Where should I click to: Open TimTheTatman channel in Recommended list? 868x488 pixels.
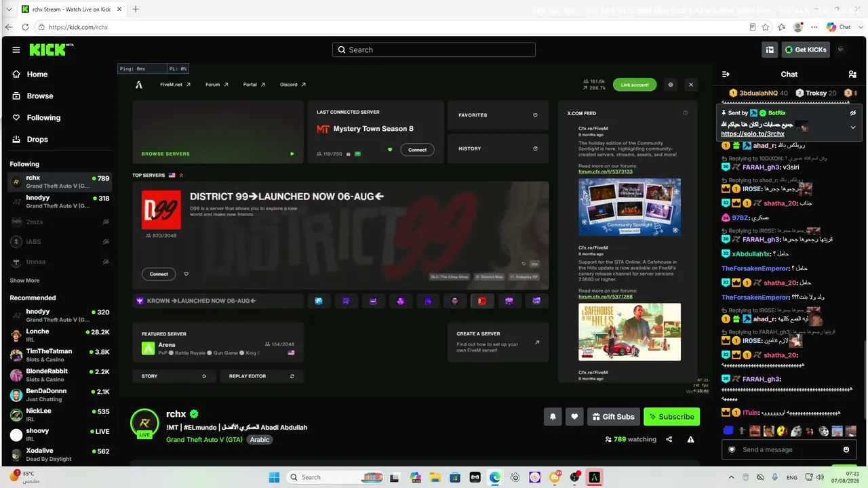tap(59, 355)
